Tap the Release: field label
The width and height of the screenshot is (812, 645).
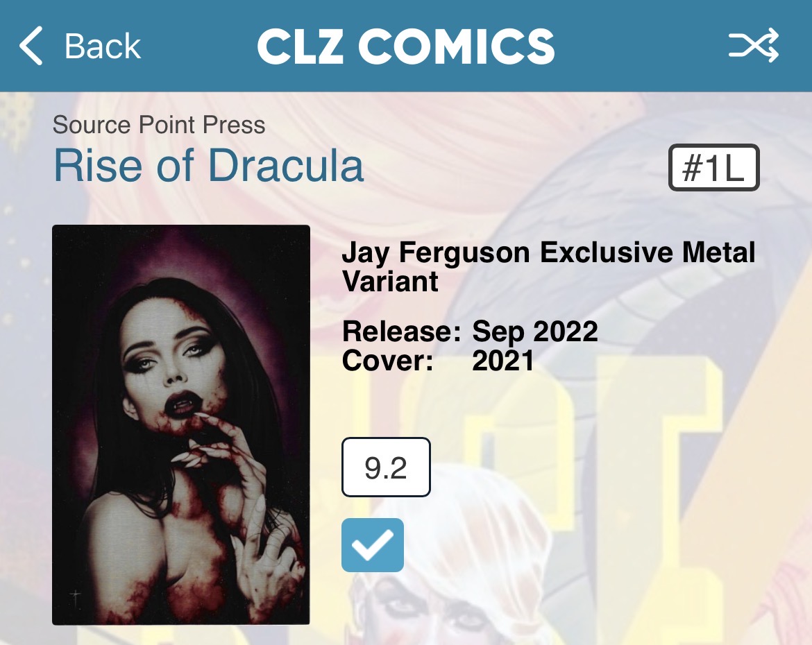(x=401, y=332)
